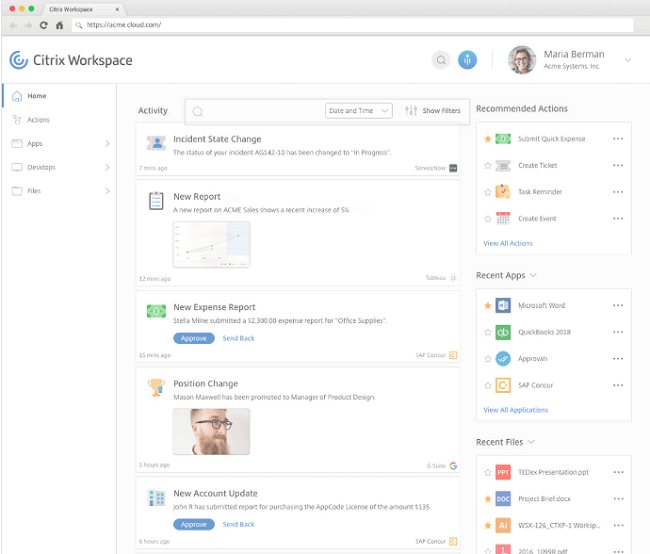This screenshot has height=554, width=650.
Task: Go back with the browser back arrow
Action: [x=13, y=25]
